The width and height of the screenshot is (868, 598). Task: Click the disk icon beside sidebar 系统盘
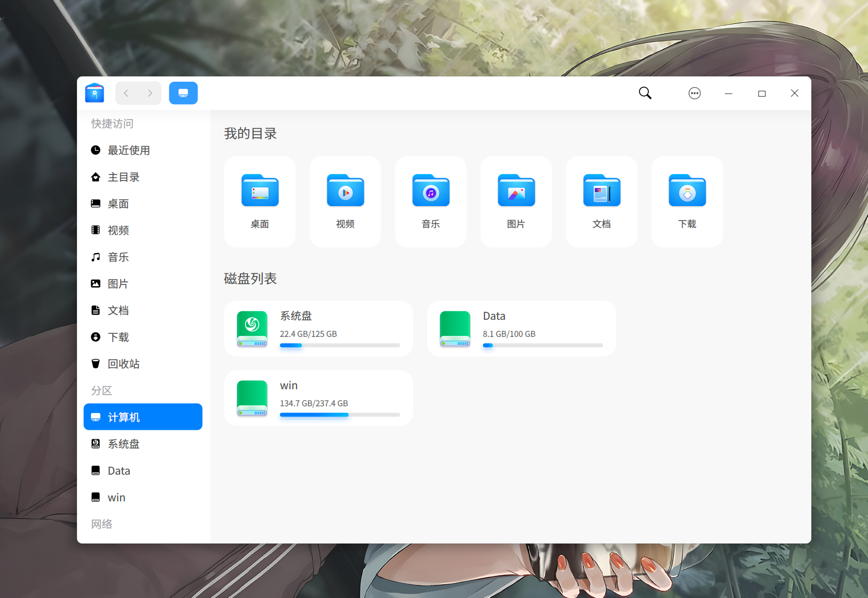pos(96,444)
